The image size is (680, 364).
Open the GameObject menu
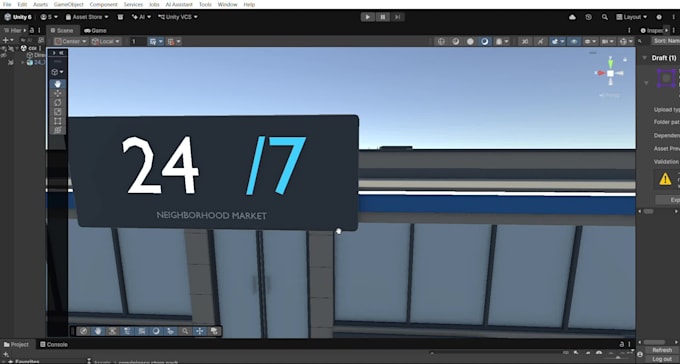click(69, 4)
